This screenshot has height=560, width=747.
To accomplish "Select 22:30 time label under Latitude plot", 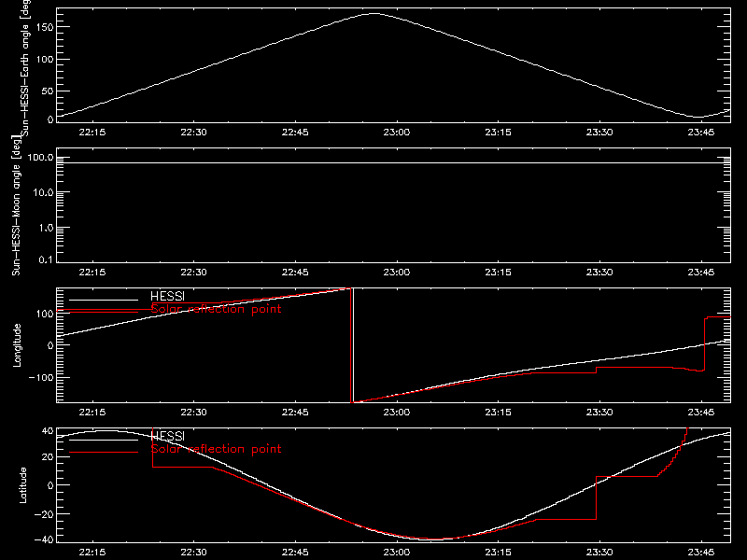I will [x=193, y=553].
